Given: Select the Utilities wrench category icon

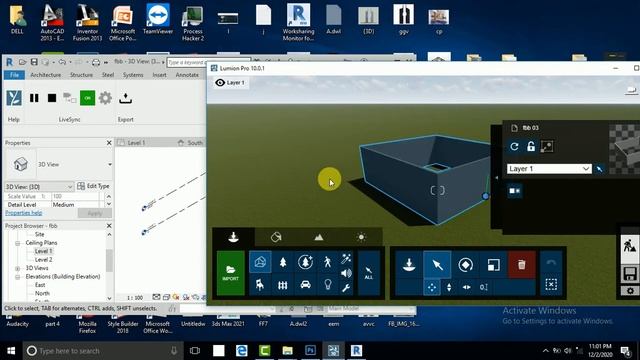Looking at the screenshot, I should coord(346,288).
